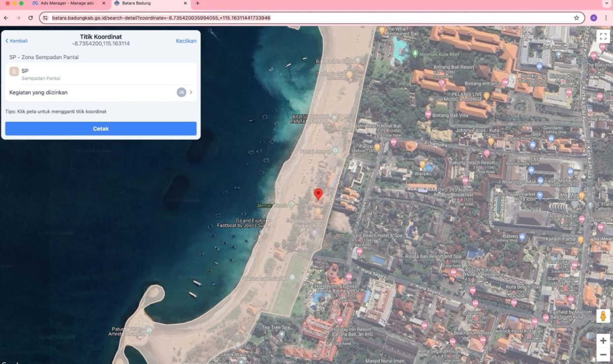613x364 pixels.
Task: Click the Kecilkan link
Action: 186,41
